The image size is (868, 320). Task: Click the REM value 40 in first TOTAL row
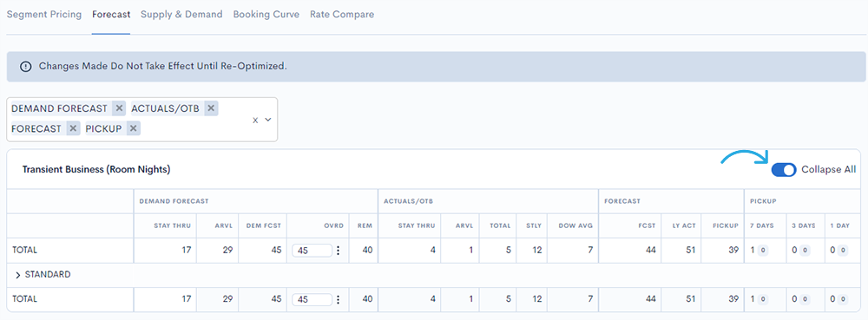[x=367, y=251]
